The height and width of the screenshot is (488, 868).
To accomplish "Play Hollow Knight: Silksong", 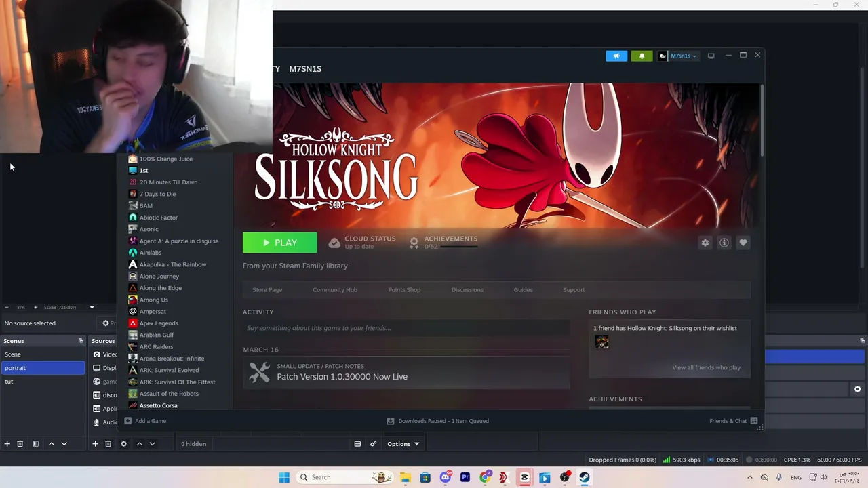I will [279, 243].
